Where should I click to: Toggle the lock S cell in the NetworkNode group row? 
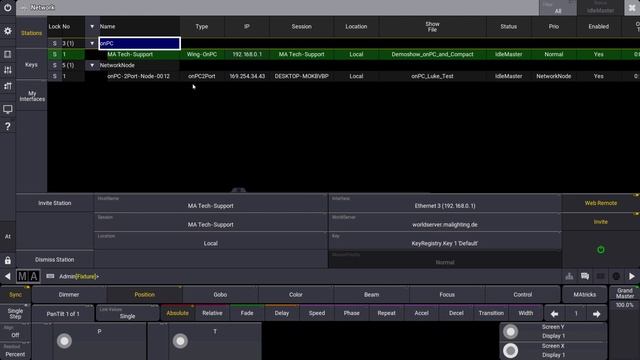point(55,65)
